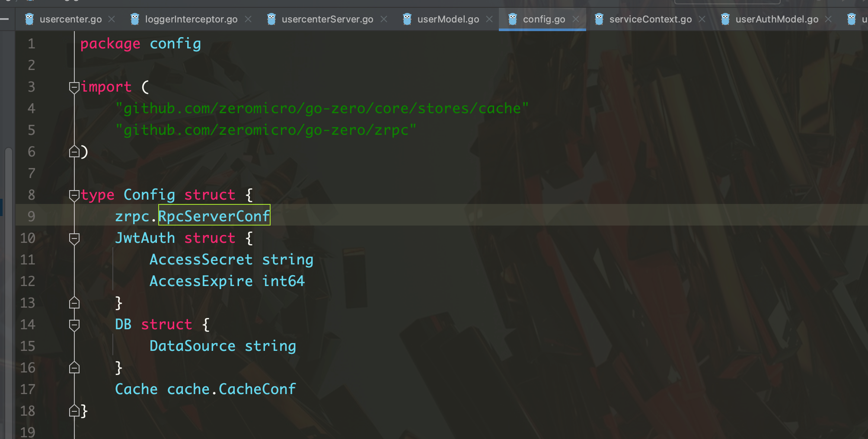
Task: Click the AccessExpire field name
Action: point(201,281)
